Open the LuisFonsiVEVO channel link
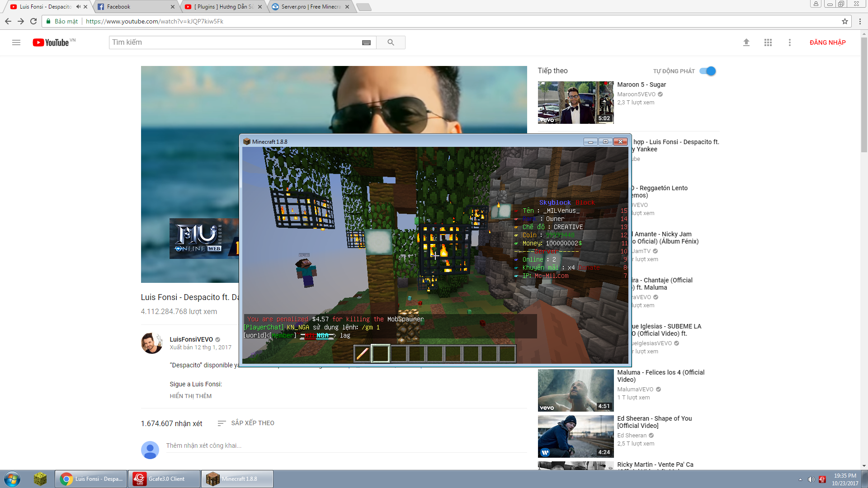This screenshot has width=868, height=488. (x=191, y=339)
